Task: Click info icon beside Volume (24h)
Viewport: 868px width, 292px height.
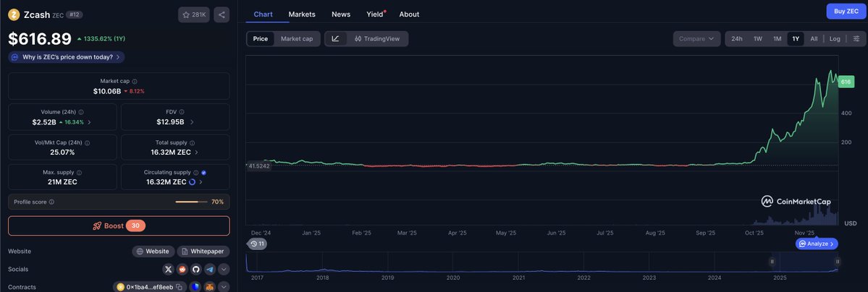Action: (81, 112)
